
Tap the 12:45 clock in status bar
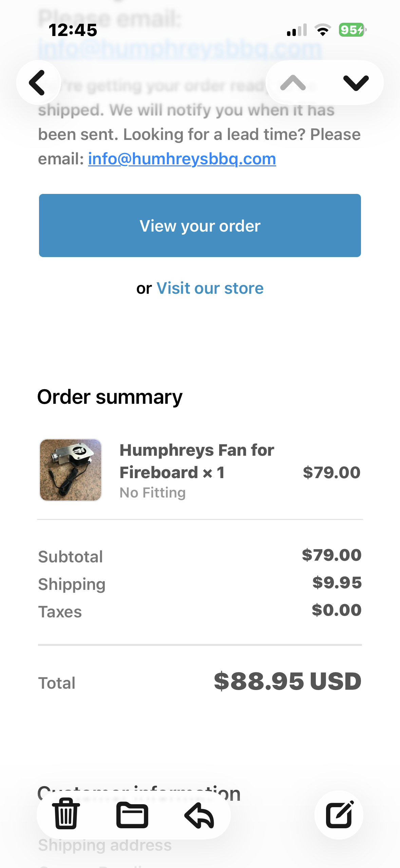point(73,30)
